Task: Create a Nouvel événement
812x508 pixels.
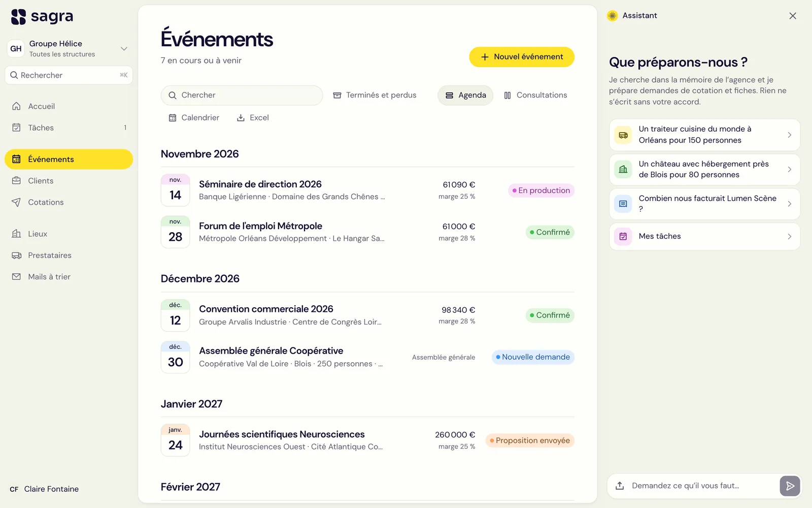Action: point(522,57)
